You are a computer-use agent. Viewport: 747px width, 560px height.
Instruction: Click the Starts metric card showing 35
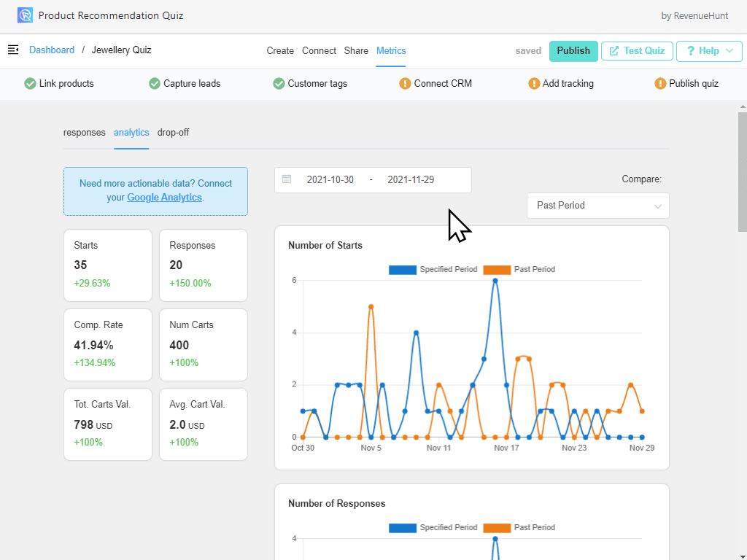coord(108,265)
